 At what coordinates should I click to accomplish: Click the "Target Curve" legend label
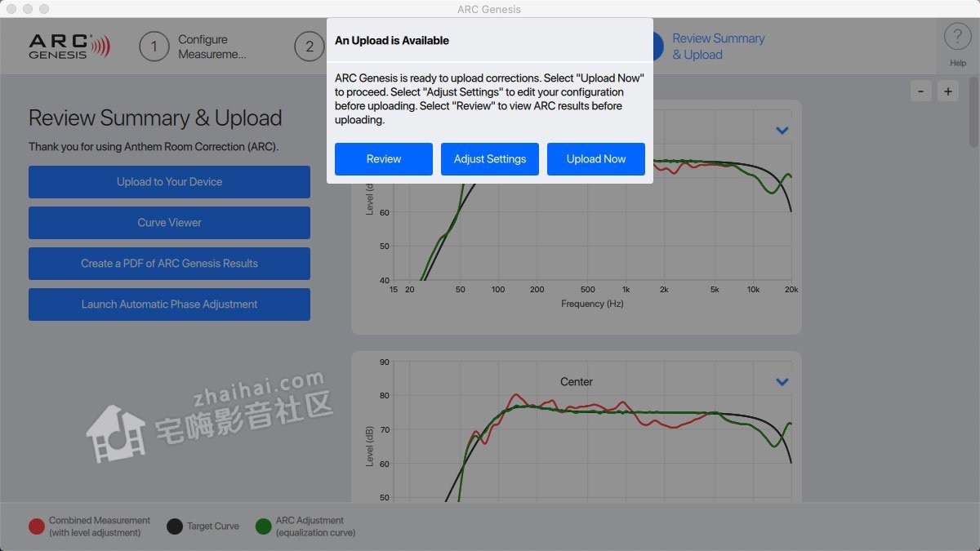point(213,527)
